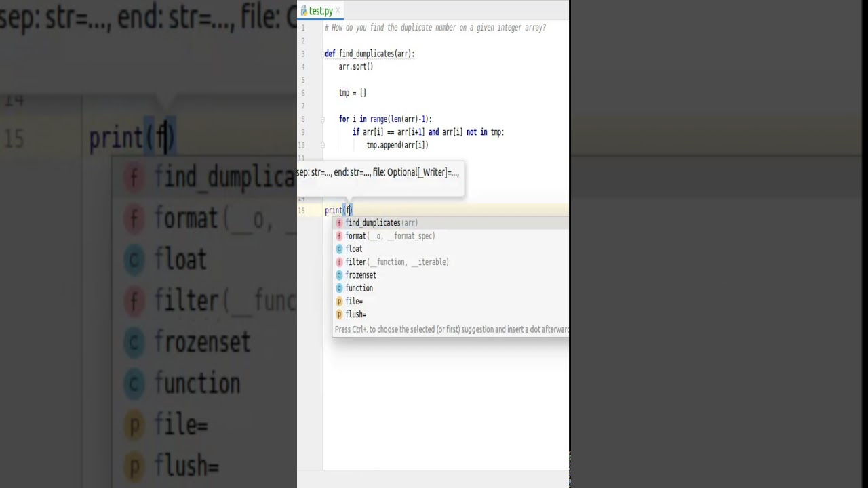The height and width of the screenshot is (488, 868).
Task: Choose format(__o, __format_spec) from completion list
Action: (x=450, y=236)
